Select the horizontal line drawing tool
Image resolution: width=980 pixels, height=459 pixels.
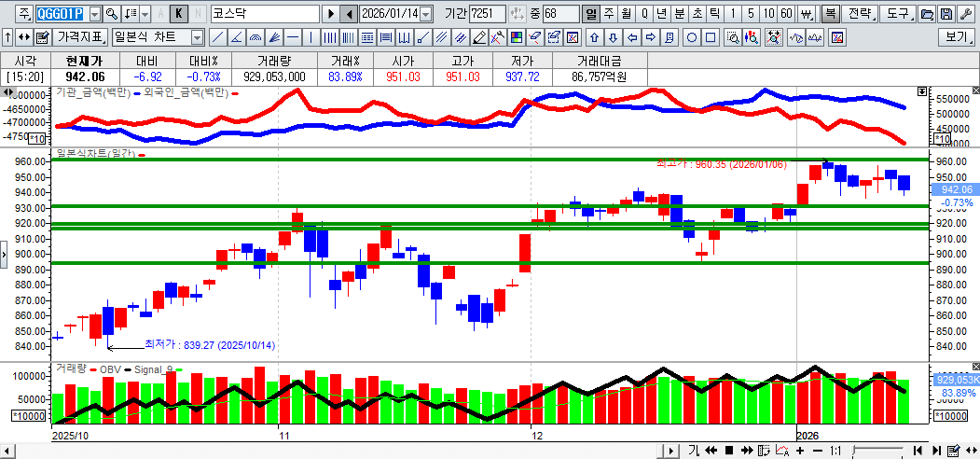[x=292, y=37]
